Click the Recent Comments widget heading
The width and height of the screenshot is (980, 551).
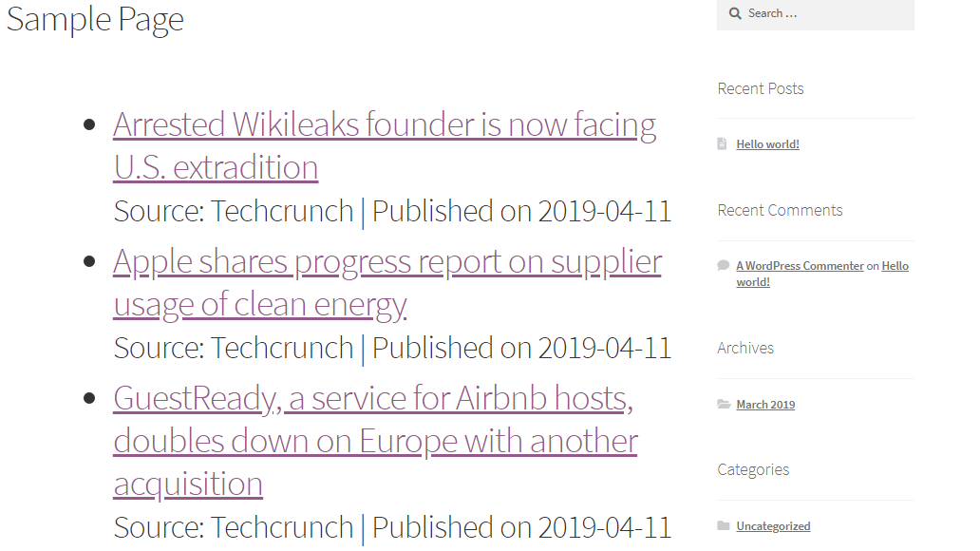(x=780, y=210)
